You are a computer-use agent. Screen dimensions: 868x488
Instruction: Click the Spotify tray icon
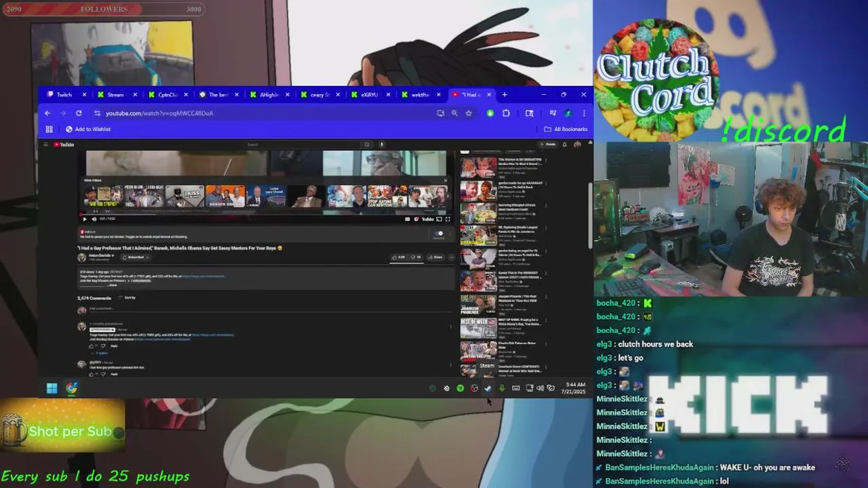[x=460, y=388]
